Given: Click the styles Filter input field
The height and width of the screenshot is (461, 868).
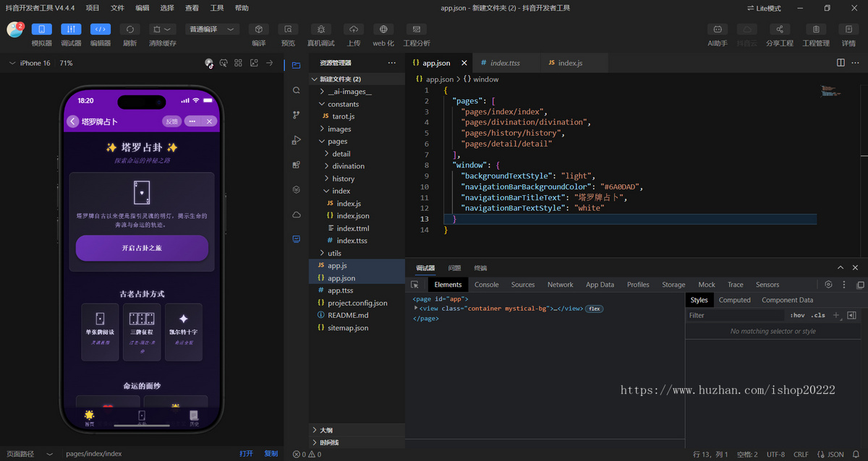Looking at the screenshot, I should click(736, 315).
